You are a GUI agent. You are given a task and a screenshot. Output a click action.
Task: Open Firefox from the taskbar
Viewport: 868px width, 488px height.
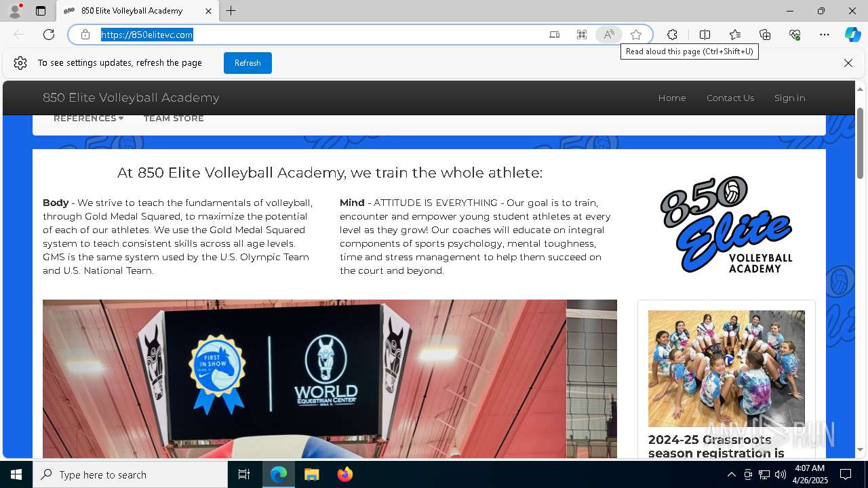click(344, 474)
